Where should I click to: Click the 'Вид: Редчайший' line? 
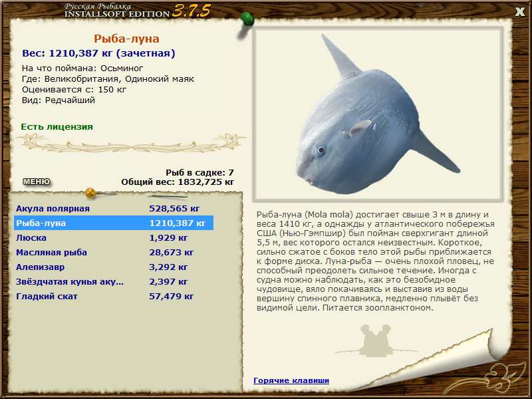tap(59, 100)
